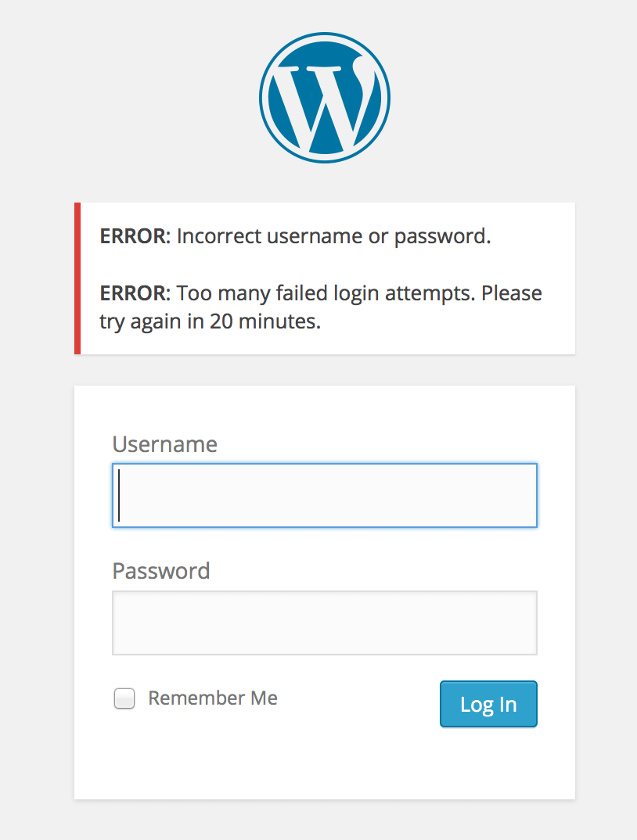Viewport: 637px width, 840px height.
Task: Click the WordPress logo
Action: point(325,98)
